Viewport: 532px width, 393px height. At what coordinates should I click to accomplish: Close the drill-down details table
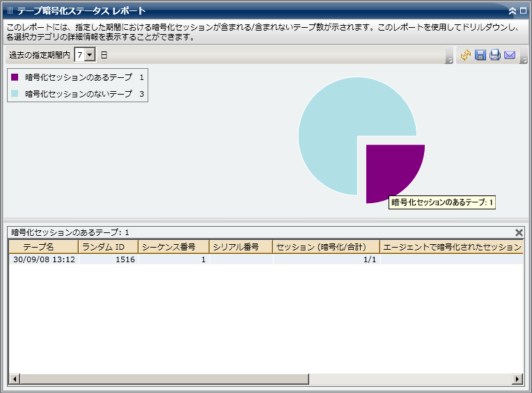519,232
